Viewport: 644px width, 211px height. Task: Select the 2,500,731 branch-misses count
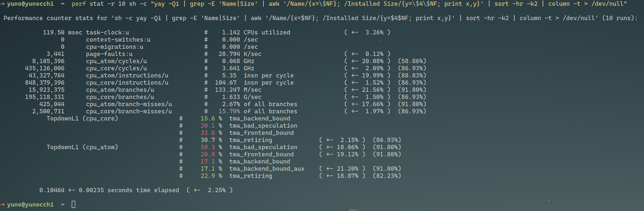pos(48,111)
